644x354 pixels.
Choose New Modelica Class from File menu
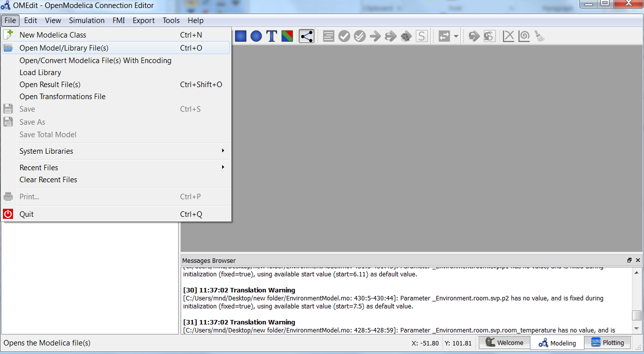tap(116, 35)
